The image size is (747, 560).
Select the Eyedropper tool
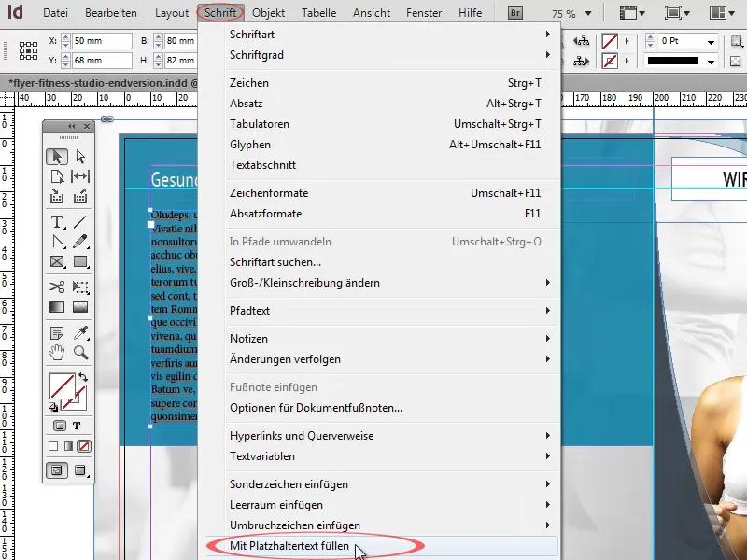pyautogui.click(x=80, y=332)
